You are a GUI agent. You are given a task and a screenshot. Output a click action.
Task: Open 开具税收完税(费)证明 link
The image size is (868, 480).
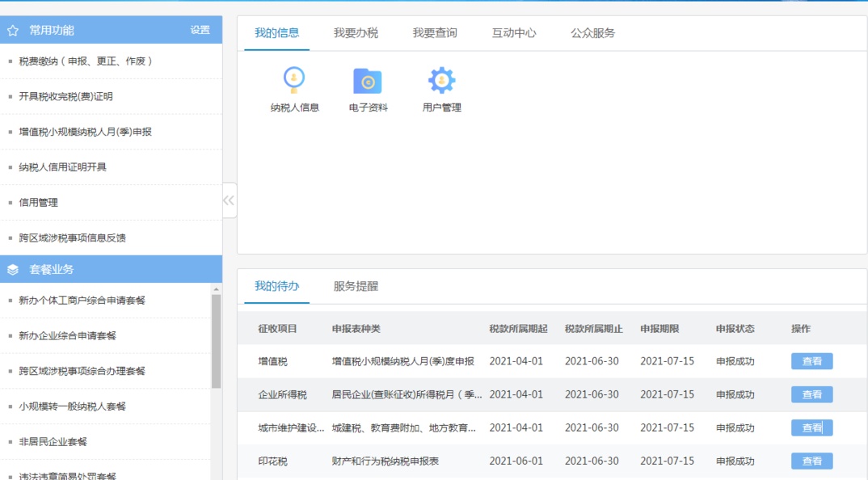66,97
